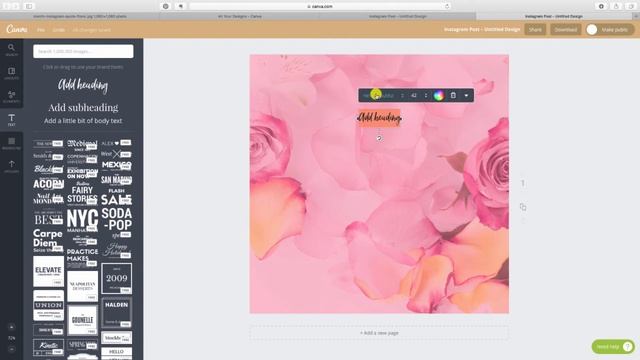Click Add a new page
Image resolution: width=640 pixels, height=360 pixels.
click(379, 333)
